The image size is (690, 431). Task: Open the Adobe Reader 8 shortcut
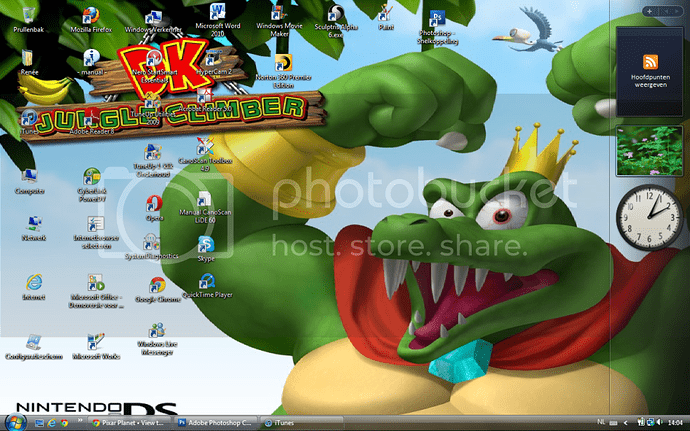tap(92, 120)
